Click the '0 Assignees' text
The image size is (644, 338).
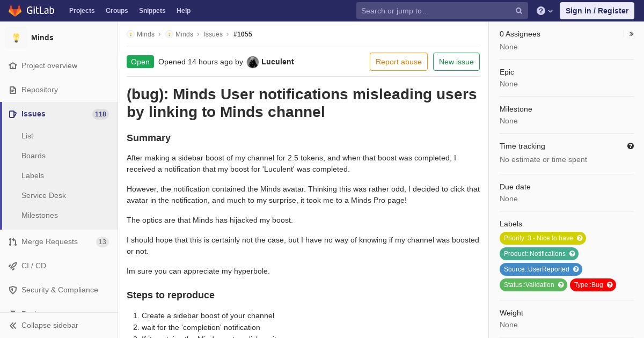[520, 34]
